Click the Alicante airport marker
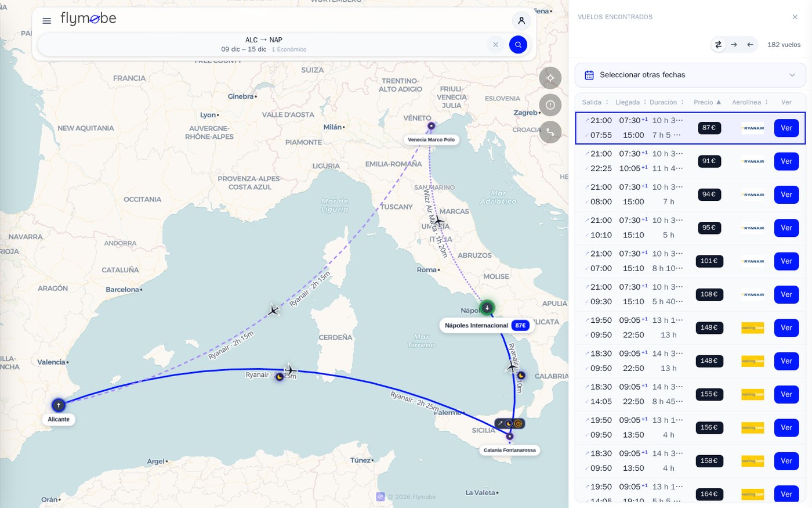Viewport: 812px width, 508px height. (x=59, y=405)
